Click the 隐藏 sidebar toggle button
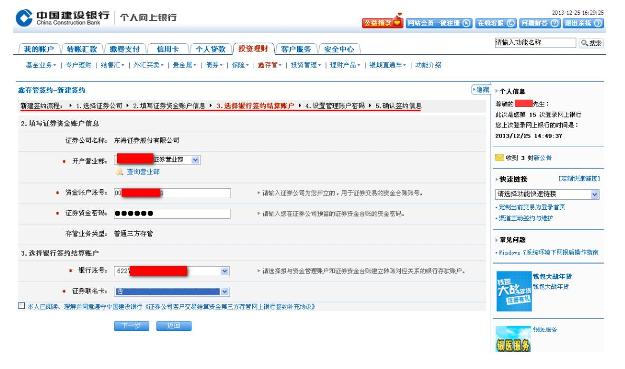Viewport: 625px width, 369px height. [481, 90]
